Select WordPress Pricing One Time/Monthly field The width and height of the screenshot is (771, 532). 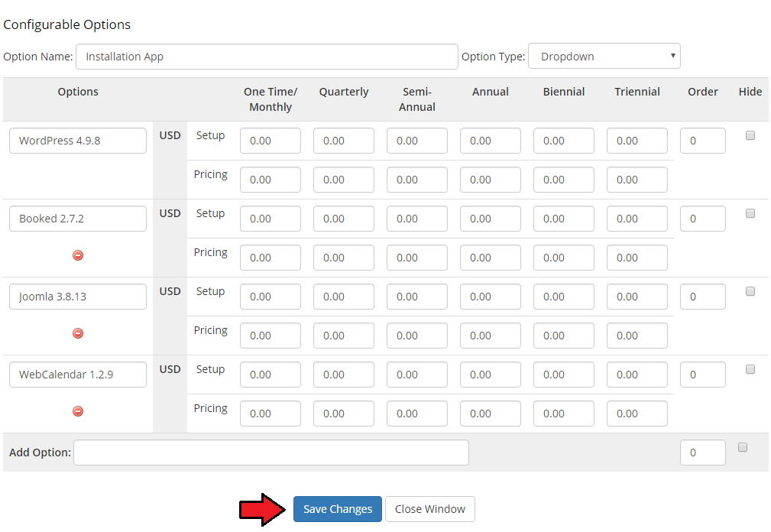(270, 180)
